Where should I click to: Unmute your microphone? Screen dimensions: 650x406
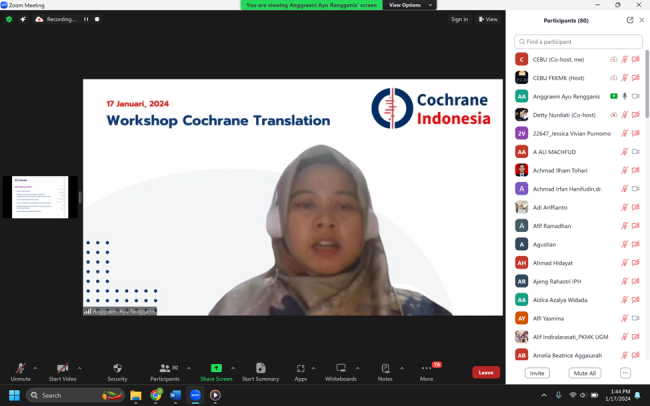(x=21, y=372)
